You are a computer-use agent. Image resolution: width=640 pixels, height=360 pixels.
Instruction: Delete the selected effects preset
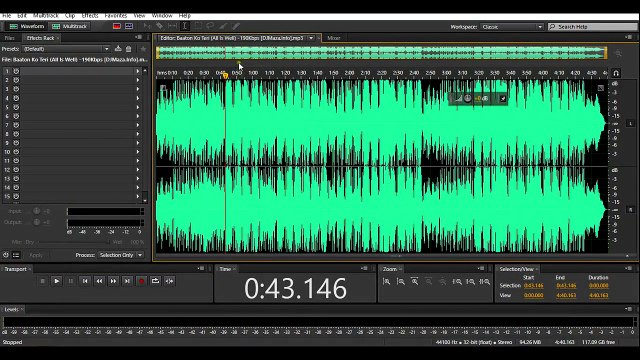click(129, 49)
